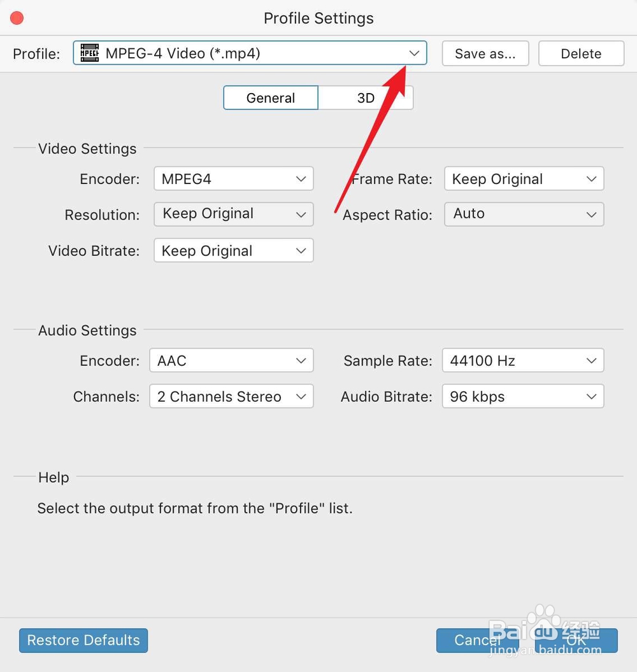Switch to the 3D tab
Image resolution: width=637 pixels, height=672 pixels.
[x=366, y=97]
